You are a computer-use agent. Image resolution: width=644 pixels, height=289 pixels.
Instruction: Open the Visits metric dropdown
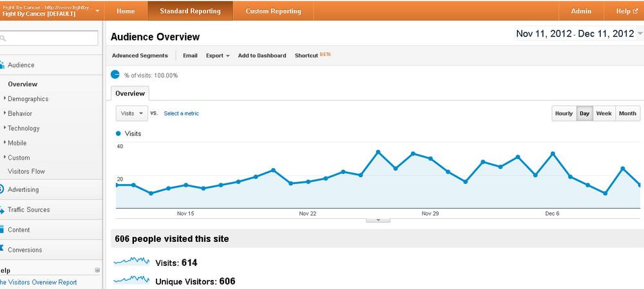pos(132,113)
